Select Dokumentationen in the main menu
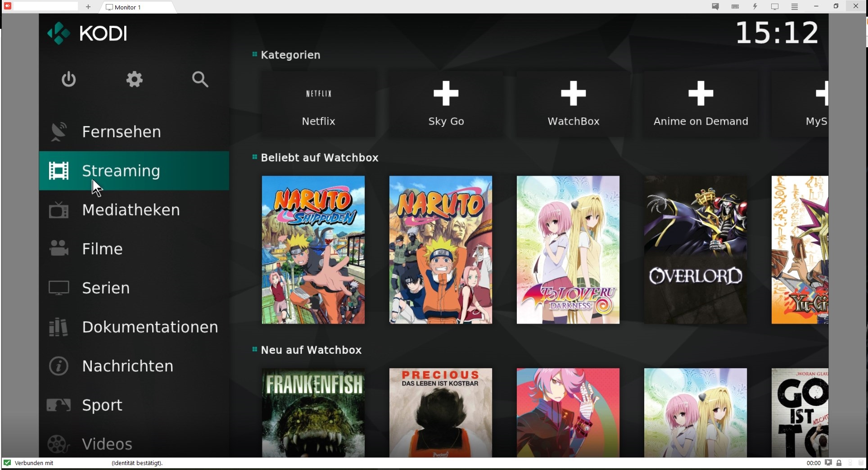The height and width of the screenshot is (470, 868). tap(134, 327)
